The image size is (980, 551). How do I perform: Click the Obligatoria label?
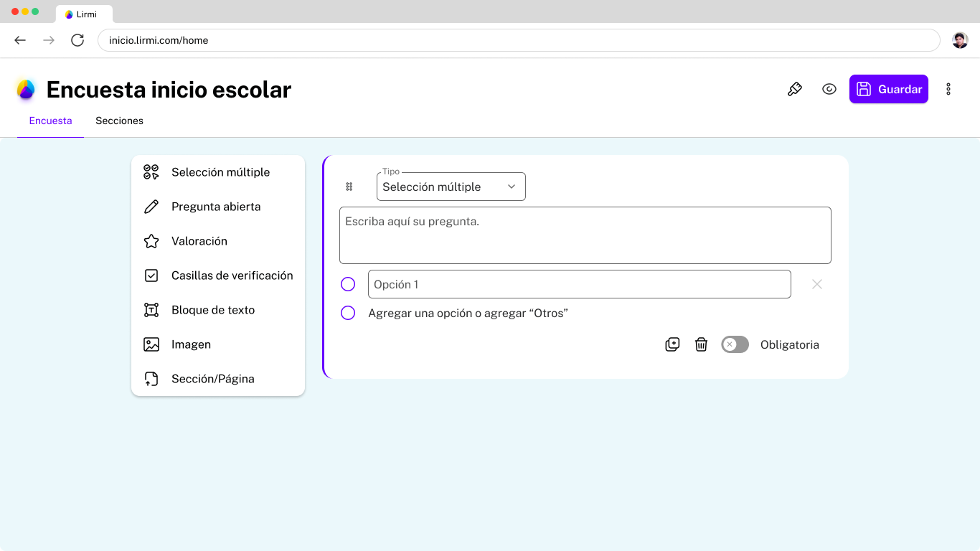point(790,344)
